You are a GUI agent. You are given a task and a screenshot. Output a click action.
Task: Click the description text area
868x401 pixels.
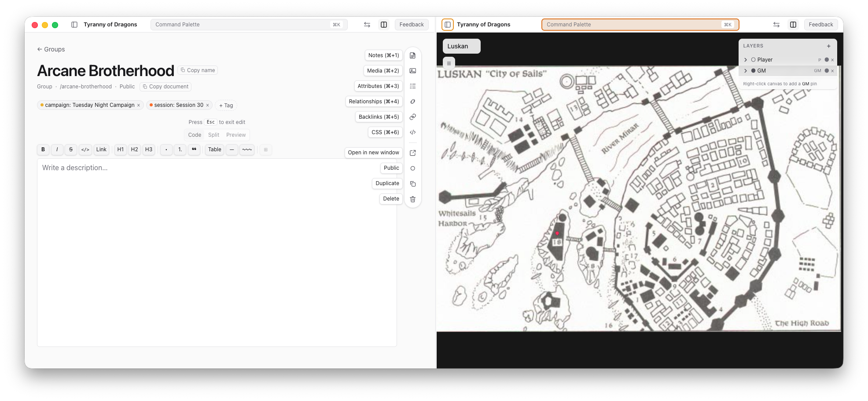217,252
